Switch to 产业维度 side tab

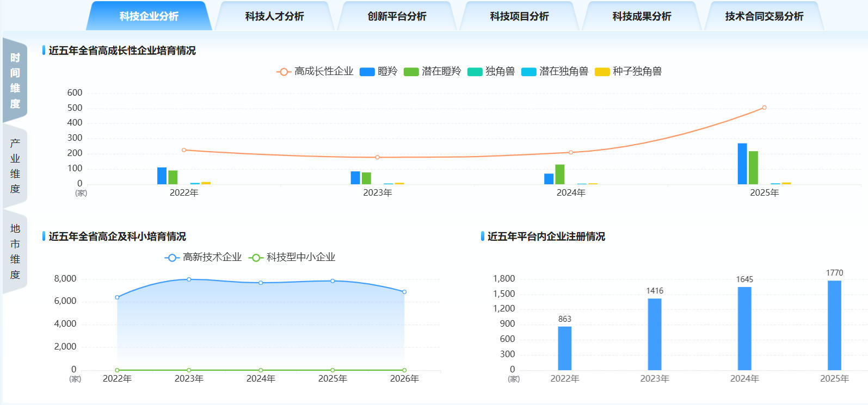[15, 166]
